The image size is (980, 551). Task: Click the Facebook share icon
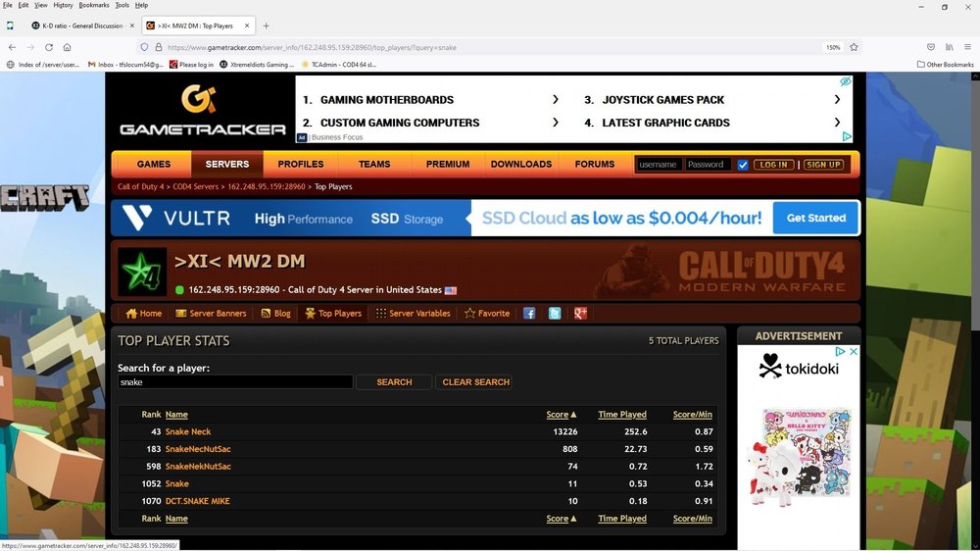point(529,314)
